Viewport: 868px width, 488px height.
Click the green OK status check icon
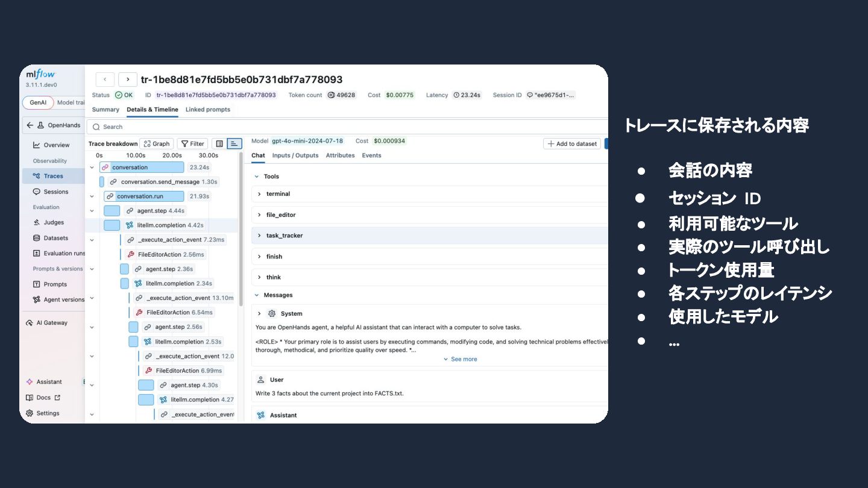119,95
